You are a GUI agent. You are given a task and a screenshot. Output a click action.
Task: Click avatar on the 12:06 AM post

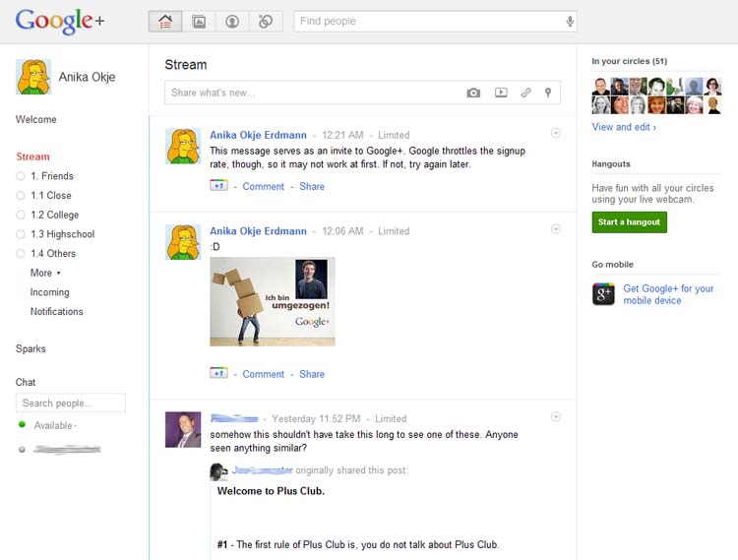point(183,242)
